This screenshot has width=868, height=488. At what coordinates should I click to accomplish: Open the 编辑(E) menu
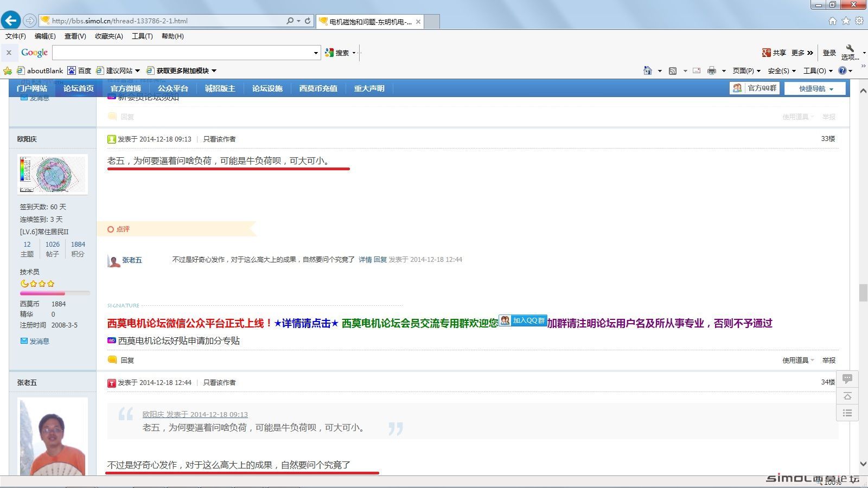pos(45,36)
